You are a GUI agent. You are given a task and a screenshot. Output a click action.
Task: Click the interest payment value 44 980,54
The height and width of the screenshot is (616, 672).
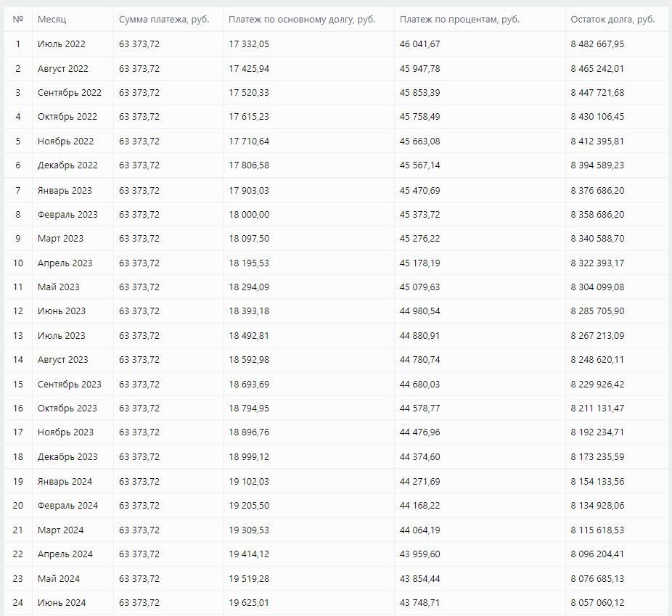[x=419, y=311]
